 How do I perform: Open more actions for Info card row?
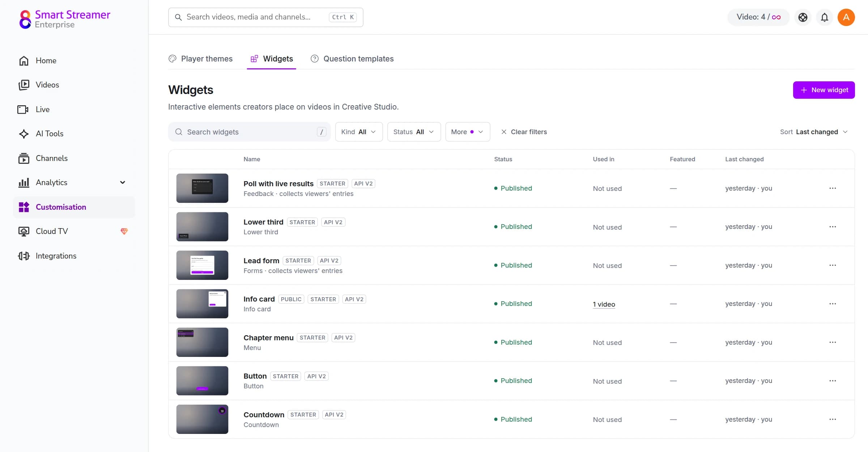(x=833, y=303)
